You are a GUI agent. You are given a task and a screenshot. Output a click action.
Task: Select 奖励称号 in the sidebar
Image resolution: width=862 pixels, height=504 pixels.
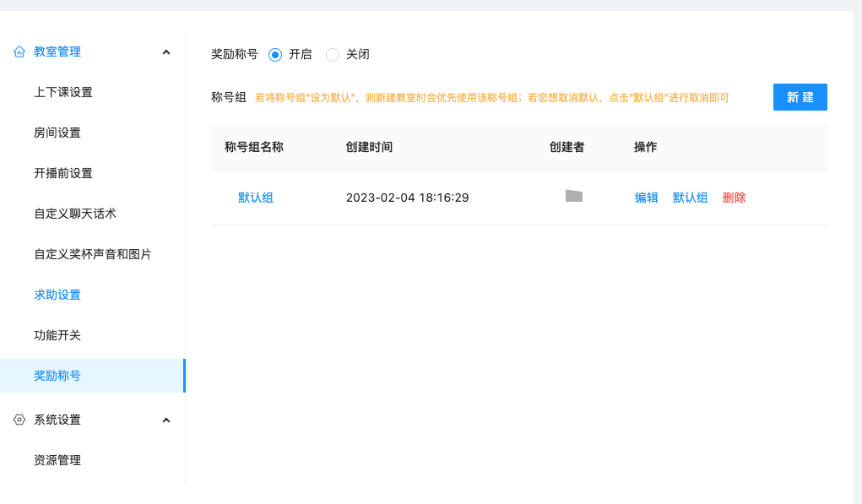pyautogui.click(x=56, y=376)
